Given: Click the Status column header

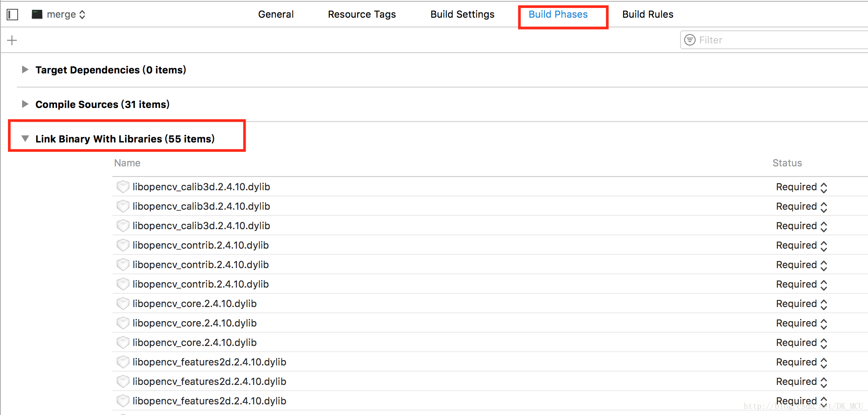Looking at the screenshot, I should 787,163.
